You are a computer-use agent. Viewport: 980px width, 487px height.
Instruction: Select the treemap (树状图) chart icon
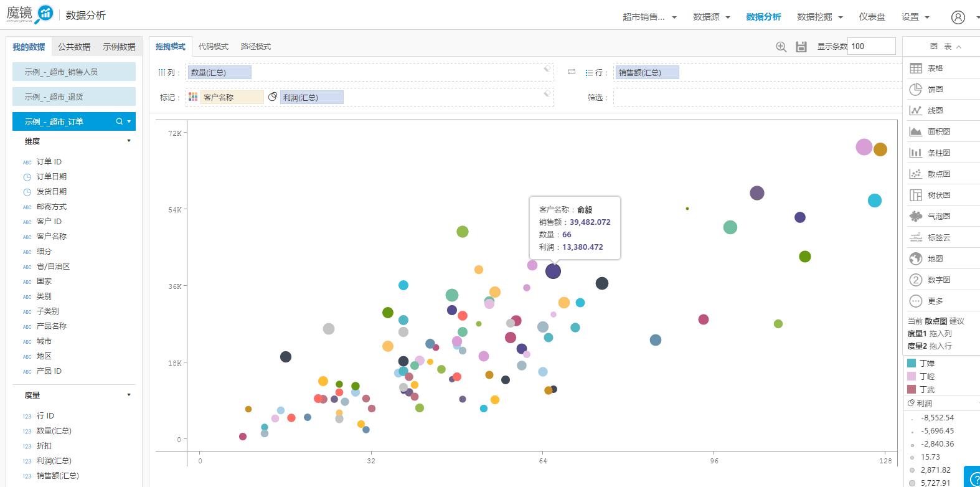916,196
